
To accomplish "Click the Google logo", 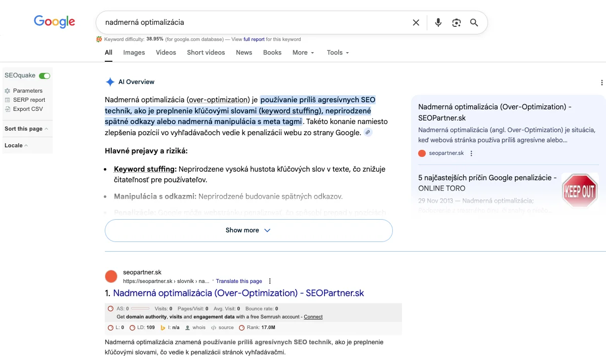I will click(54, 22).
